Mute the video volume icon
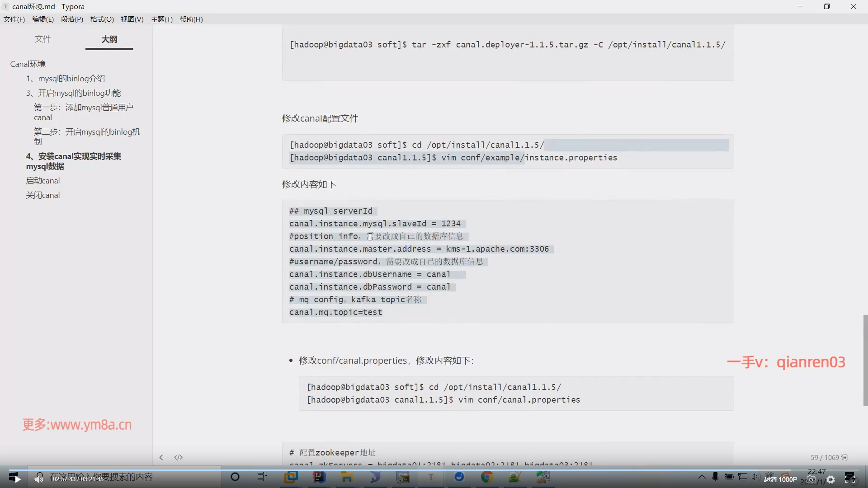 point(39,479)
